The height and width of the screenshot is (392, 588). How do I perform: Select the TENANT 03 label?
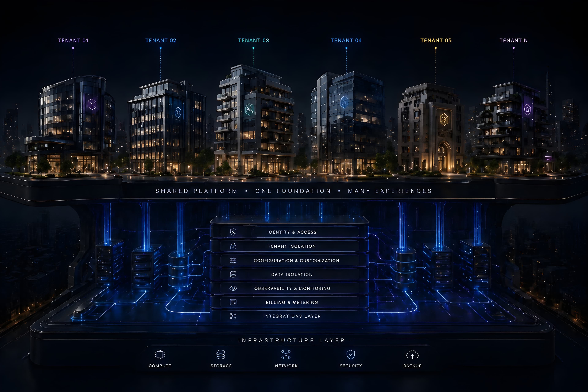click(254, 40)
